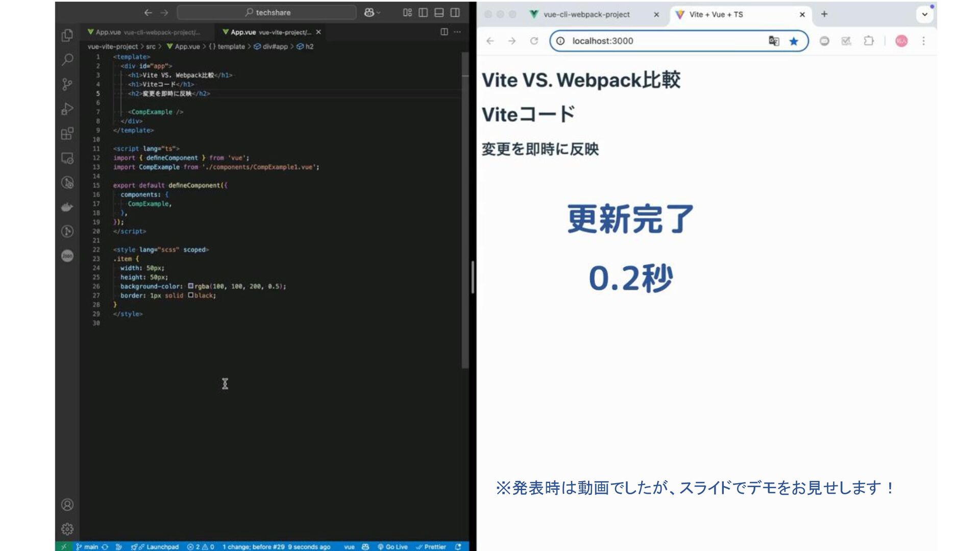
Task: Open Launchpad from the status bar
Action: click(155, 546)
